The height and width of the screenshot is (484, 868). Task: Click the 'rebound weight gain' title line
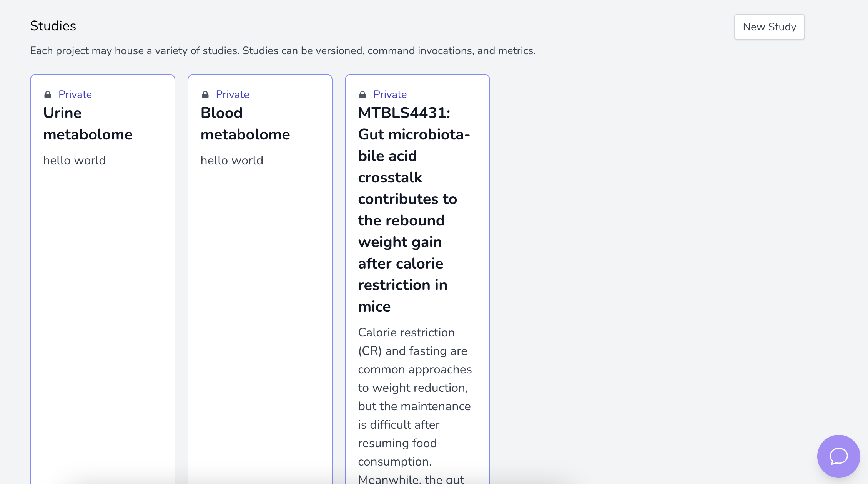[x=401, y=221]
